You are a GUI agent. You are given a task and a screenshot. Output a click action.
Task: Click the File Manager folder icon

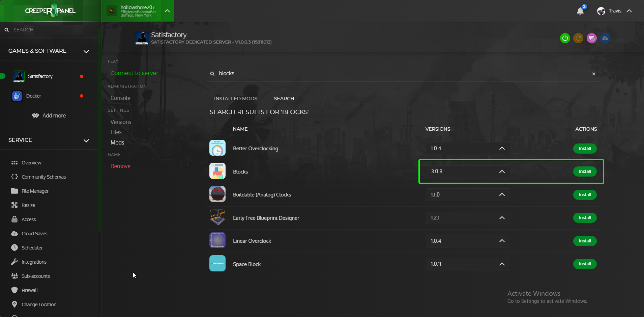14,191
